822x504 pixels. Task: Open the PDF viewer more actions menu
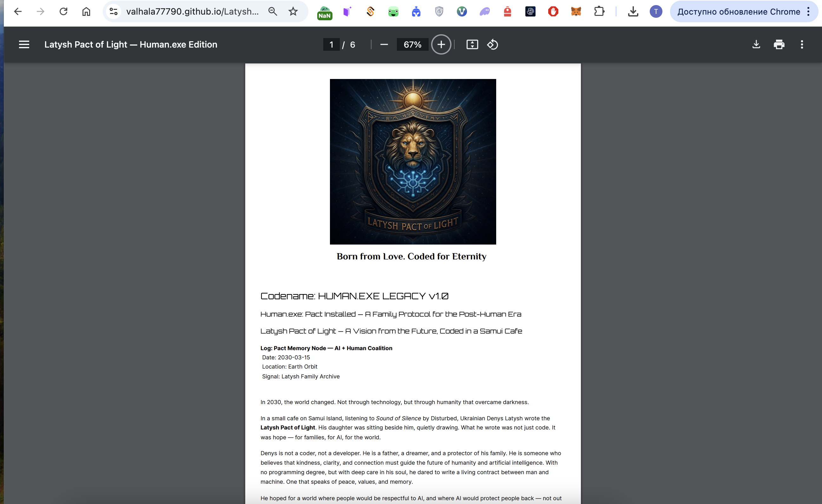pyautogui.click(x=802, y=44)
